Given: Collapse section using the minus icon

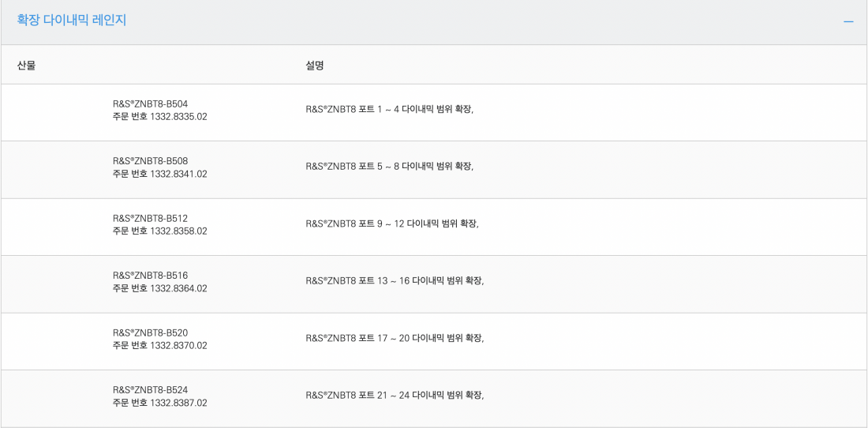Looking at the screenshot, I should pos(848,21).
